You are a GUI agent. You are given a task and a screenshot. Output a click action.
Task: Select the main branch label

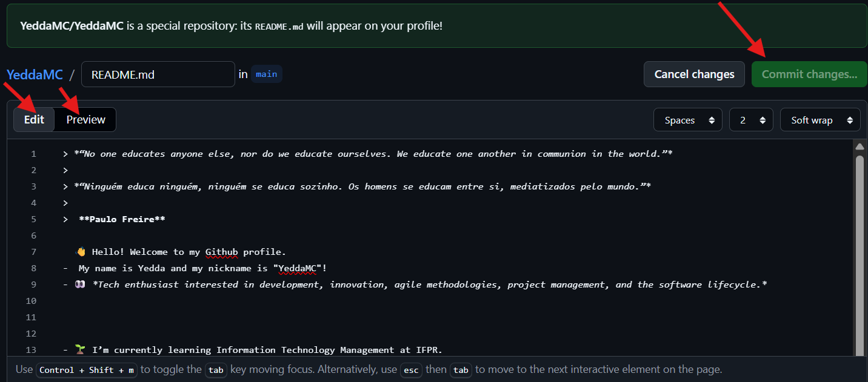(266, 74)
